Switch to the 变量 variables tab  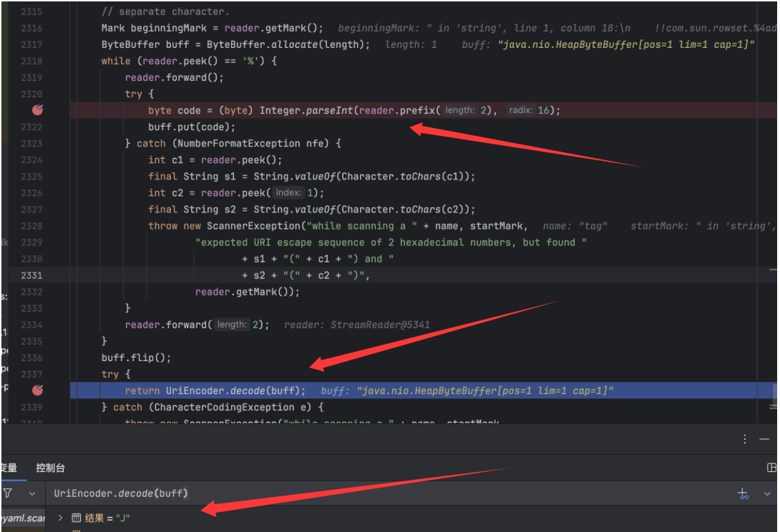tap(9, 468)
